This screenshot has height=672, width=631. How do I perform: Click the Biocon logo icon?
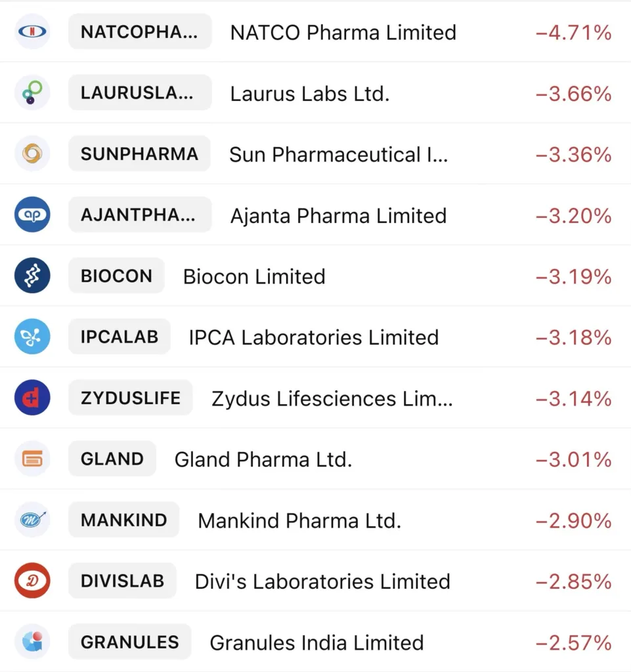pyautogui.click(x=32, y=276)
